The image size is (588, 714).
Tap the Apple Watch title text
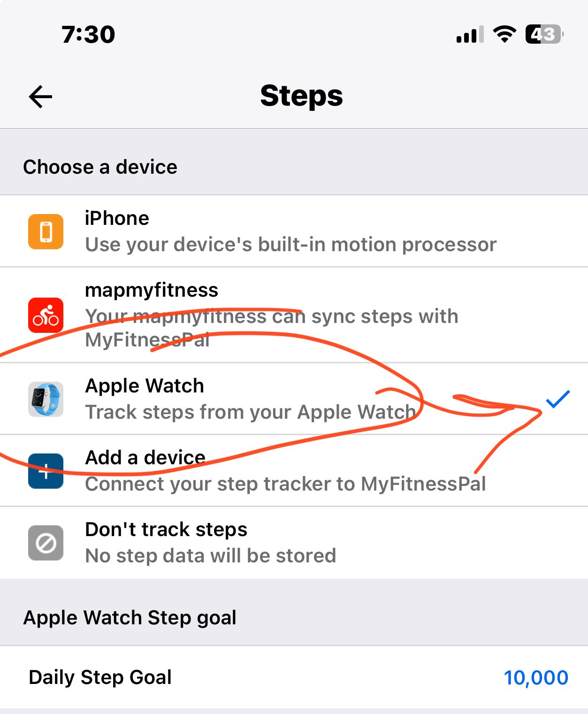point(145,386)
